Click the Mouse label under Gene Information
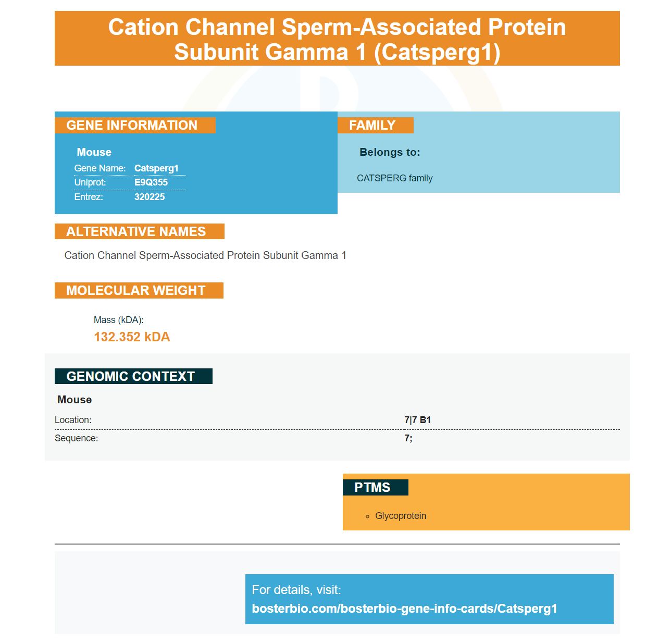The height and width of the screenshot is (644, 671). (94, 152)
